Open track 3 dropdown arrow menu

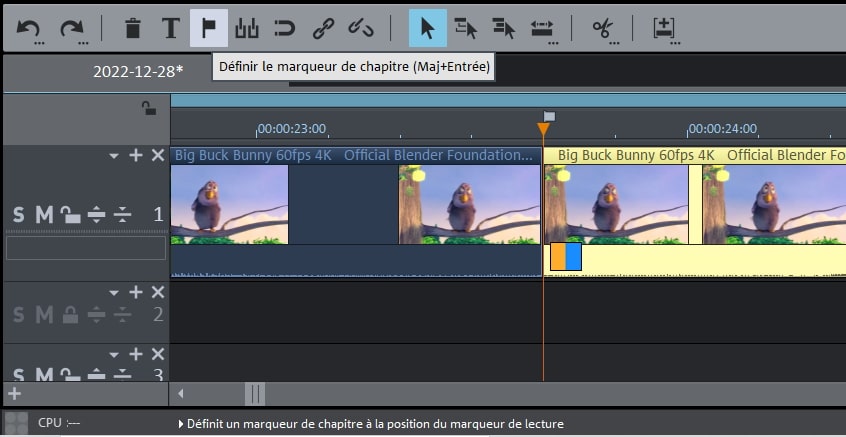pos(113,355)
